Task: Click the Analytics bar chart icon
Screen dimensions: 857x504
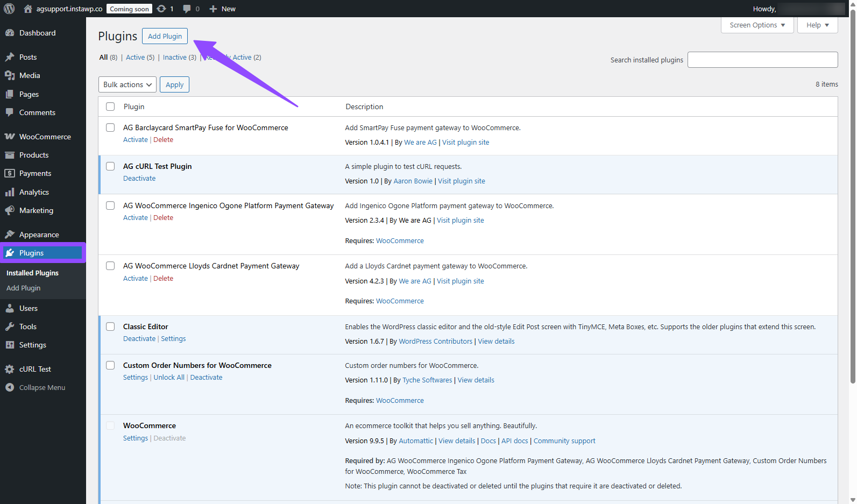Action: (x=10, y=192)
